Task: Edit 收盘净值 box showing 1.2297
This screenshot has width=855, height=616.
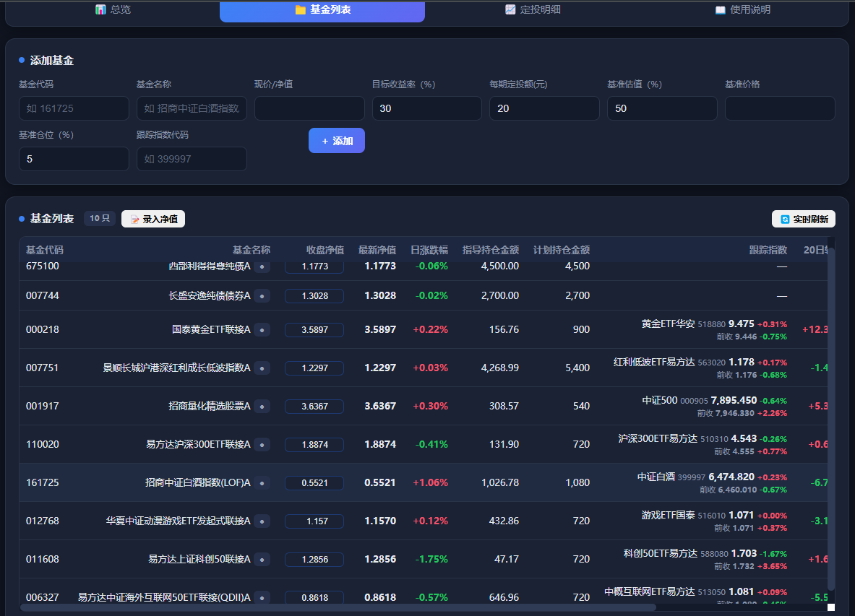Action: [314, 368]
